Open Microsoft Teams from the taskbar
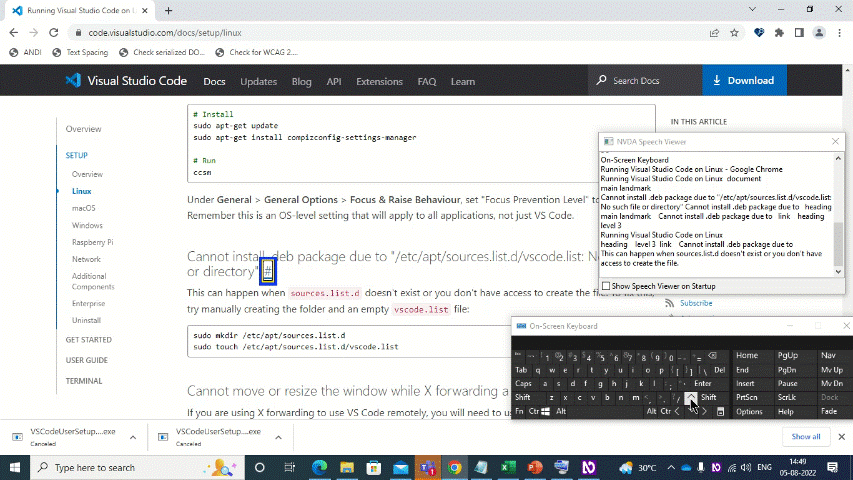 click(x=428, y=467)
